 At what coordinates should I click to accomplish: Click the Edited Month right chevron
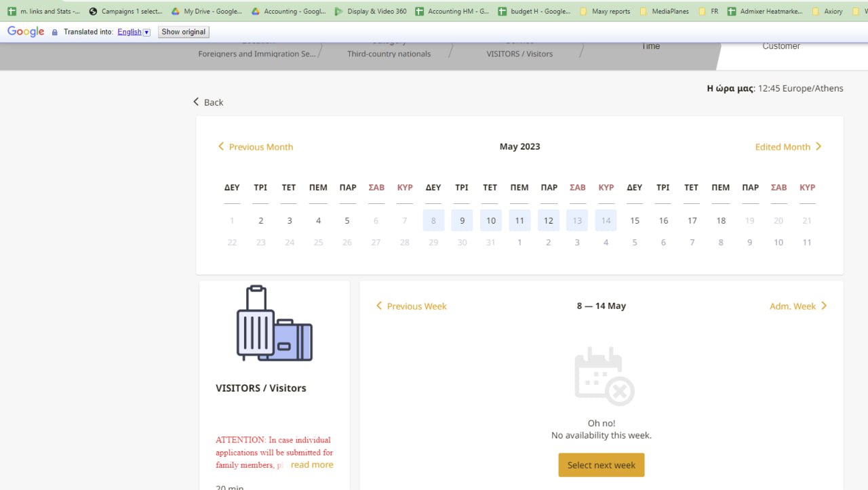coord(818,146)
